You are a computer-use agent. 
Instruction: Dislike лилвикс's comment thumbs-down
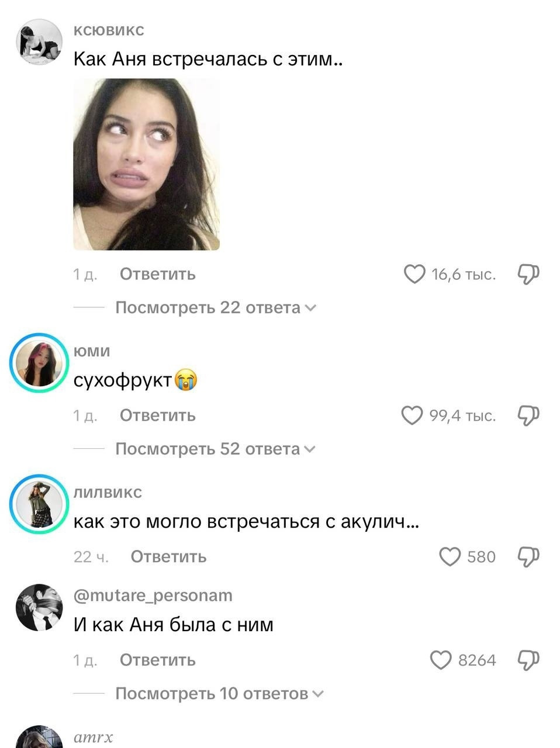click(528, 557)
